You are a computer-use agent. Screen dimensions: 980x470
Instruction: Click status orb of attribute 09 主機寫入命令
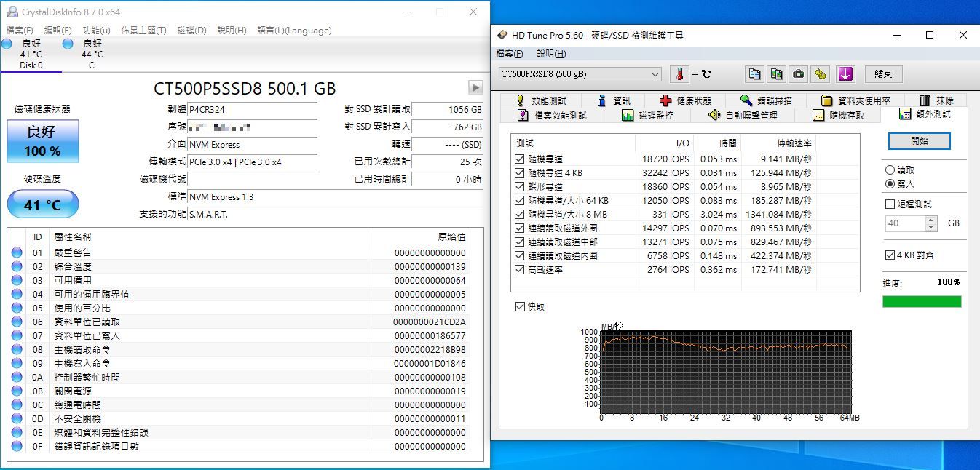point(17,364)
